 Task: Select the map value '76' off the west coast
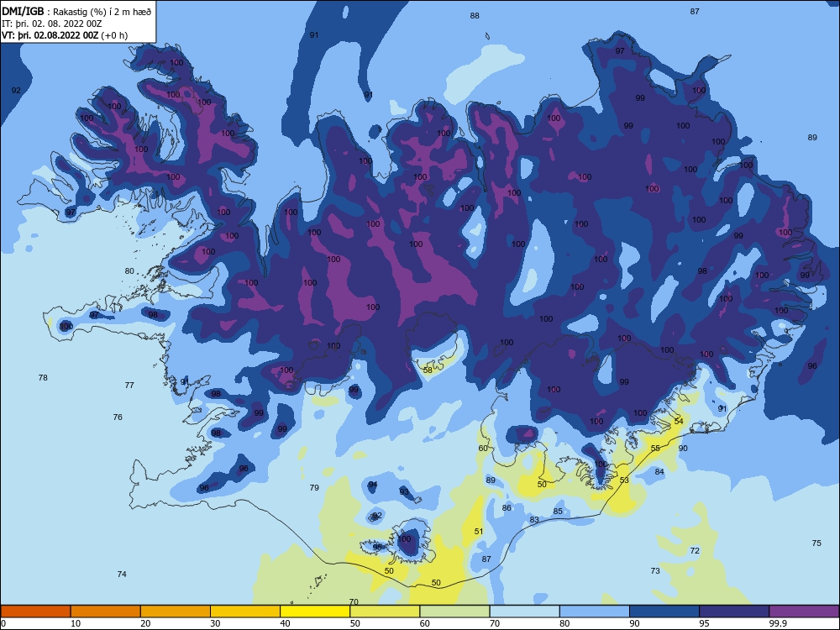118,417
